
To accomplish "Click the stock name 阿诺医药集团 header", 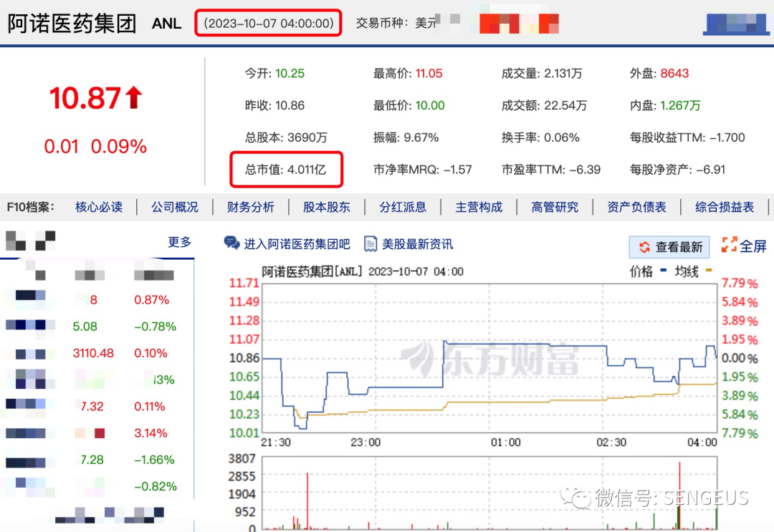I will pos(72,24).
